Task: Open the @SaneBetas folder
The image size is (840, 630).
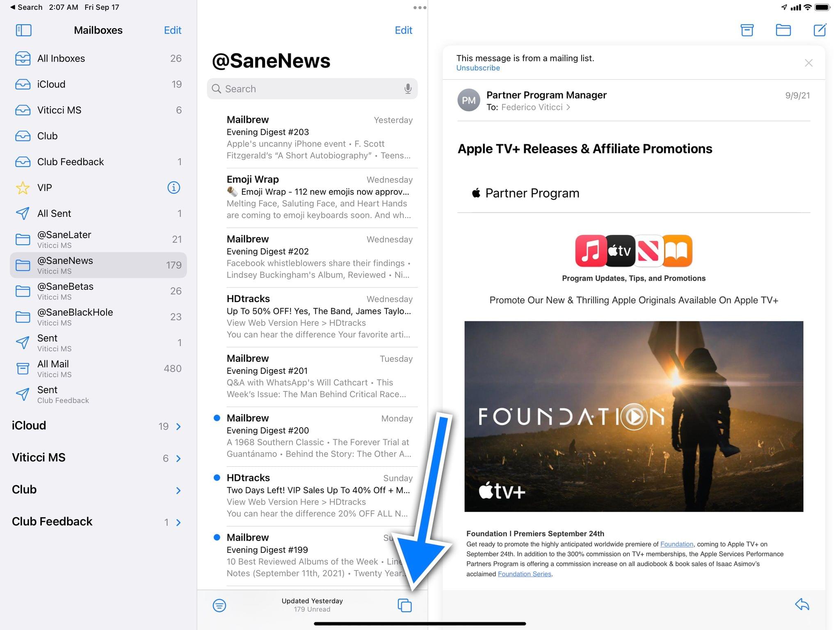Action: tap(98, 291)
